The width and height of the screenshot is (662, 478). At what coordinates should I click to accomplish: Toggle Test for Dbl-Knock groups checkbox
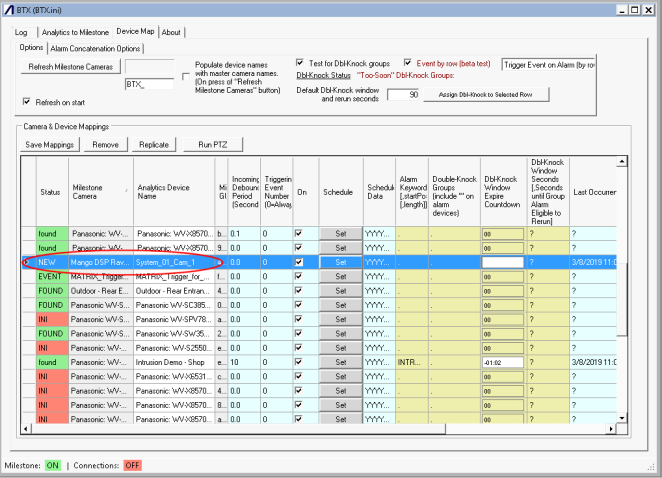pyautogui.click(x=300, y=63)
